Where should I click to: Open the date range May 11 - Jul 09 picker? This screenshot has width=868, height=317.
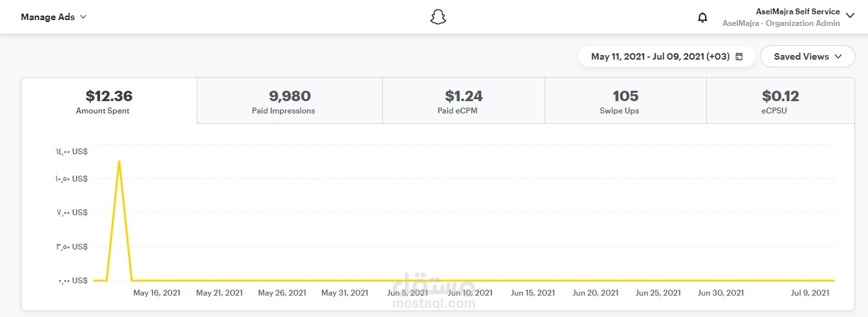point(661,56)
